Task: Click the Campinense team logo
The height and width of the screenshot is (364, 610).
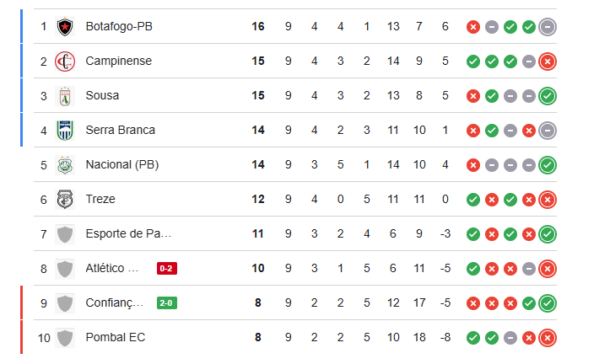Action: 65,62
